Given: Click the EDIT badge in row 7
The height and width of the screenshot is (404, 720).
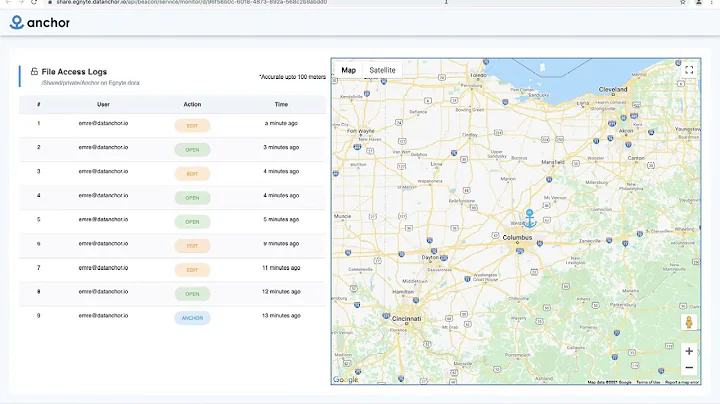Looking at the screenshot, I should tap(192, 270).
